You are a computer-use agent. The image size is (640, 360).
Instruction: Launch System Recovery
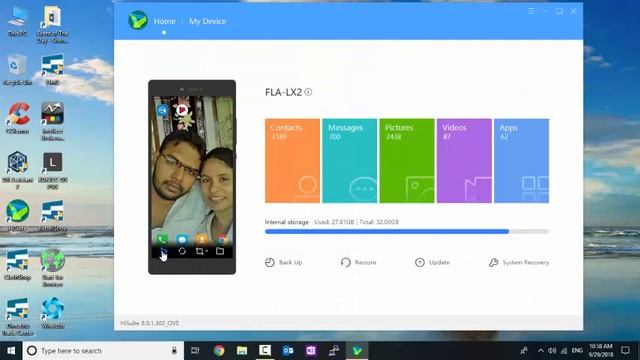519,262
